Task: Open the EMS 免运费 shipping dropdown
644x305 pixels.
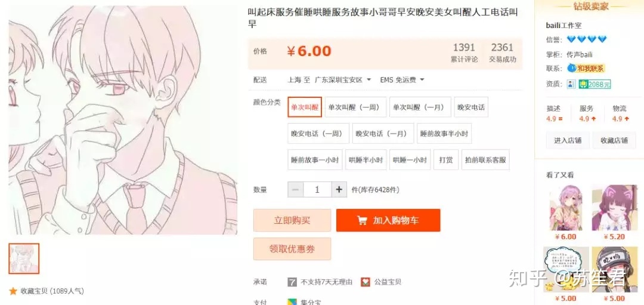Action: (402, 80)
